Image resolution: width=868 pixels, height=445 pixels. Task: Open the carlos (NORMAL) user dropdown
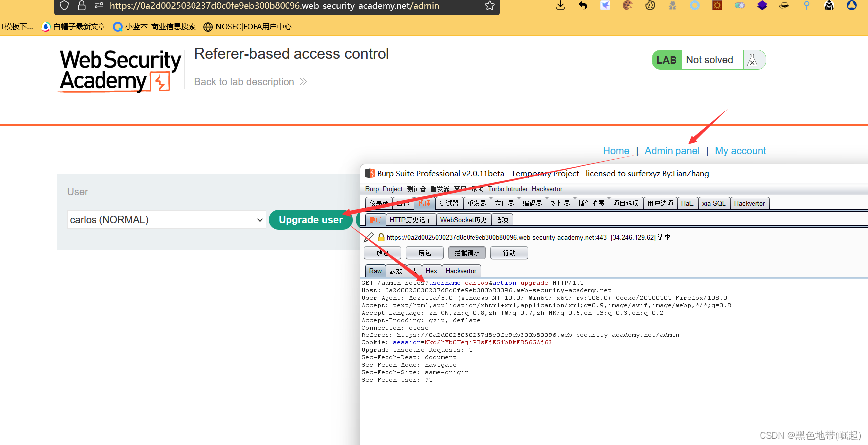[x=166, y=220]
